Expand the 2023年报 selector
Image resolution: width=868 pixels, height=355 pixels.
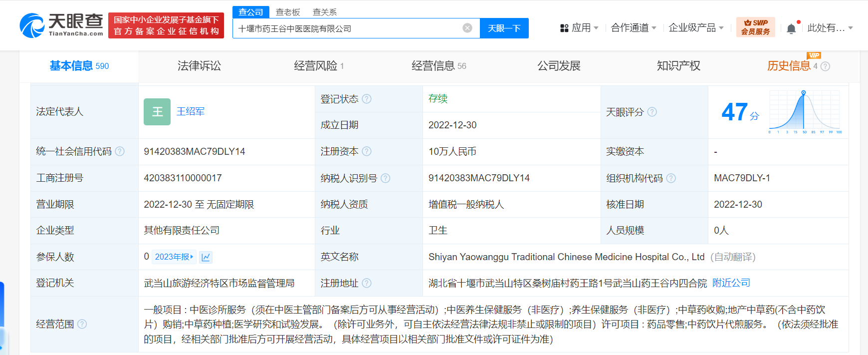coord(174,257)
